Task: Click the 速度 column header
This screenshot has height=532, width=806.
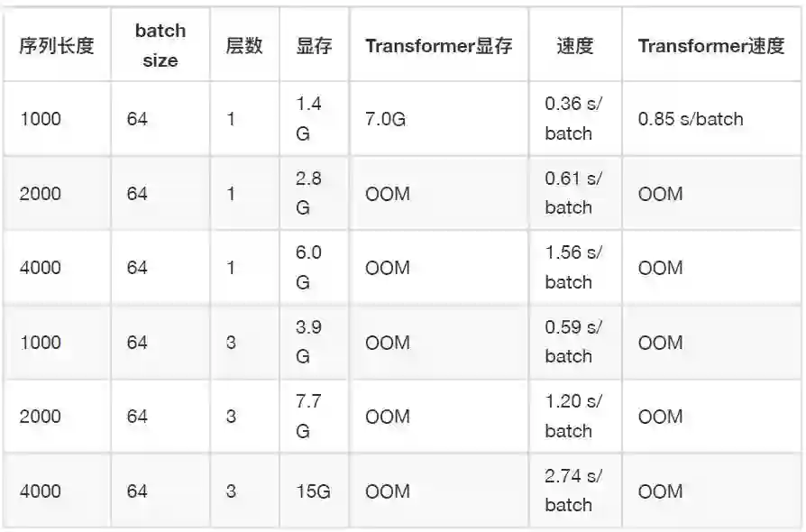Action: (x=574, y=46)
